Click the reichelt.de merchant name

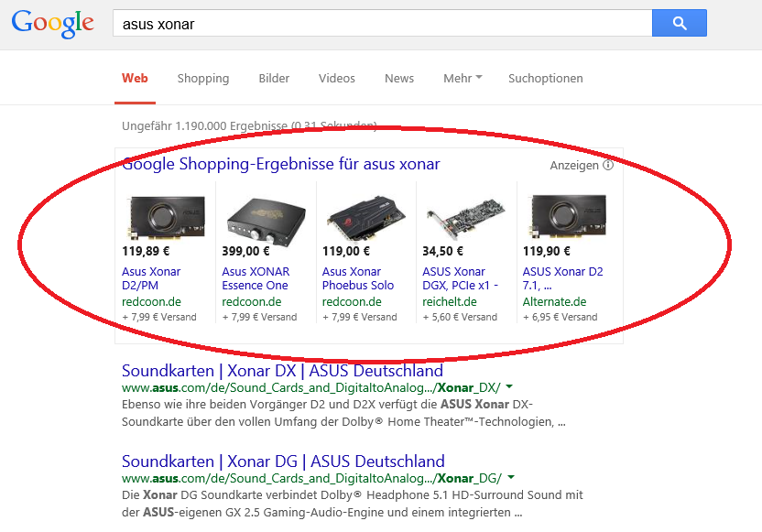point(450,301)
